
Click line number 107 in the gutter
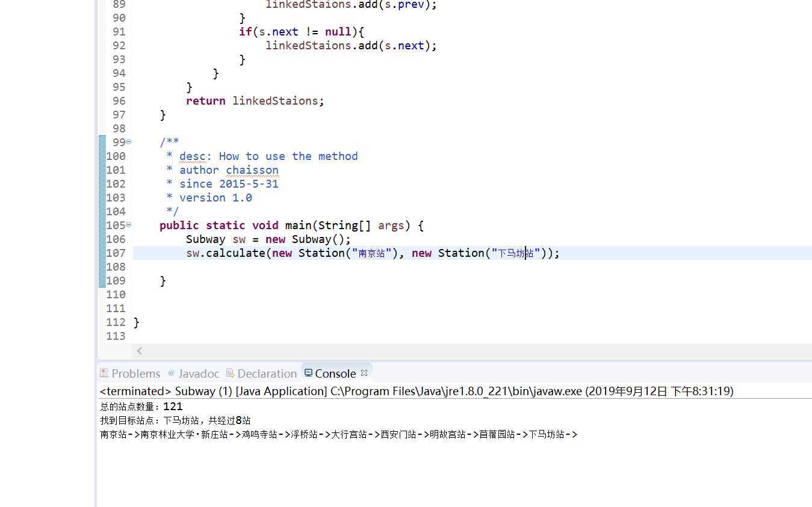(x=116, y=253)
